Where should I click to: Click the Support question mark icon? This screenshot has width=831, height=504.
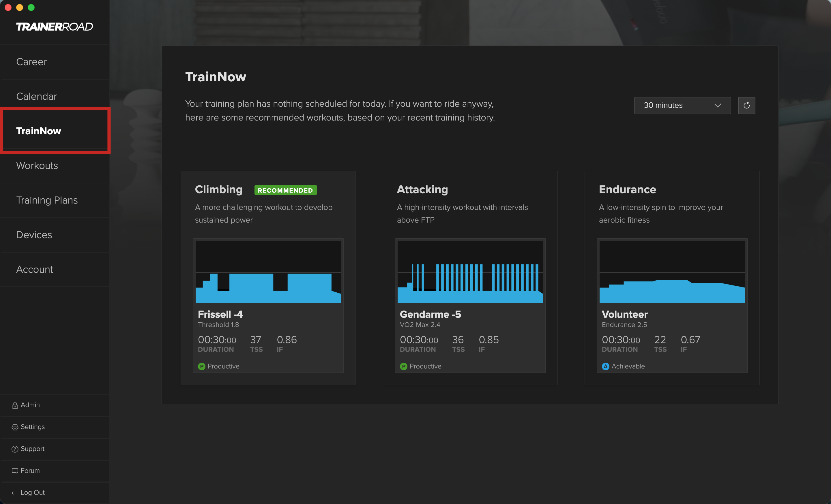click(15, 449)
